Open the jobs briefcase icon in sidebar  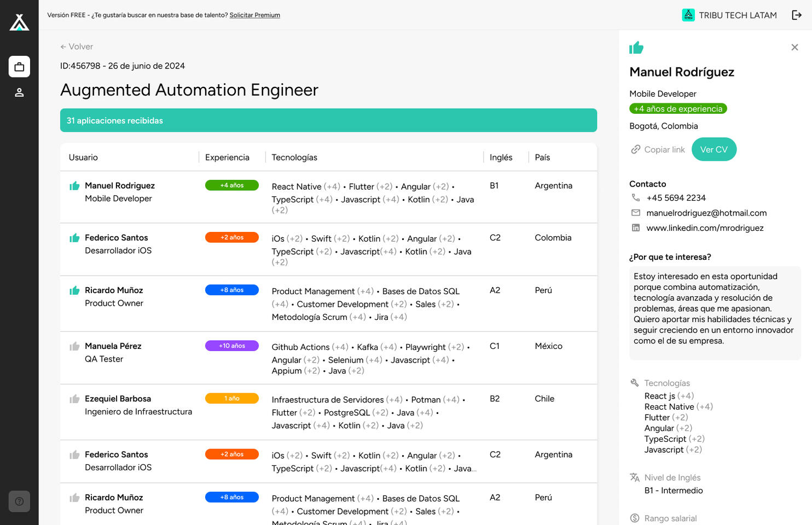click(19, 67)
